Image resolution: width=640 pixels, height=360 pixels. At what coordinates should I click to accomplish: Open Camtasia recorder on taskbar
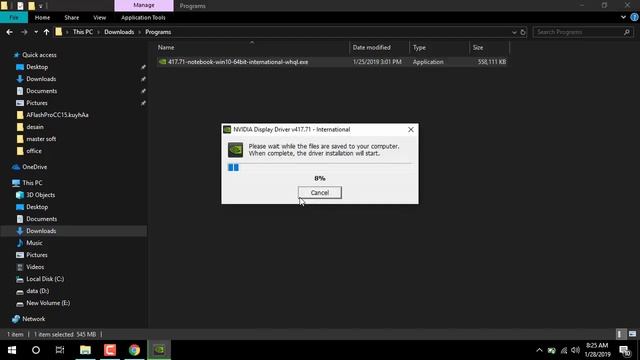110,350
